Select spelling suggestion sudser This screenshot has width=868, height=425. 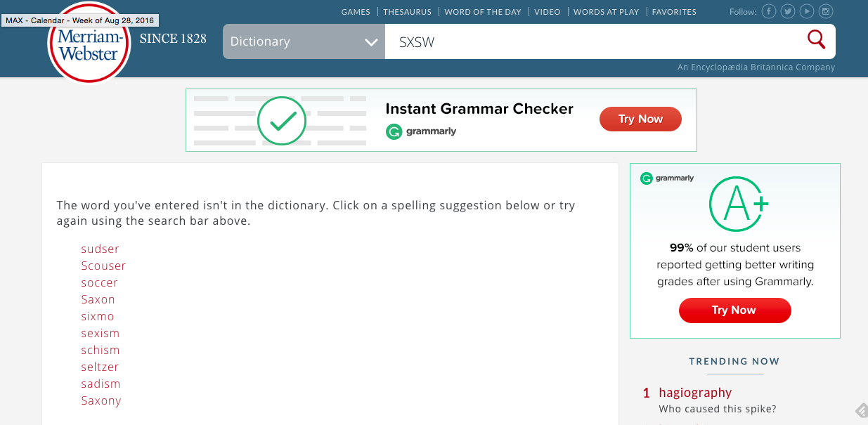pyautogui.click(x=100, y=249)
